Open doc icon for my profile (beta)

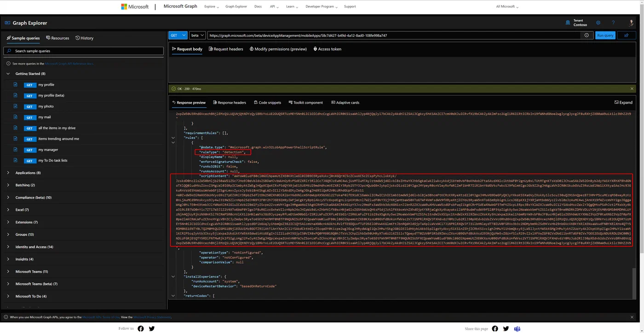click(15, 95)
